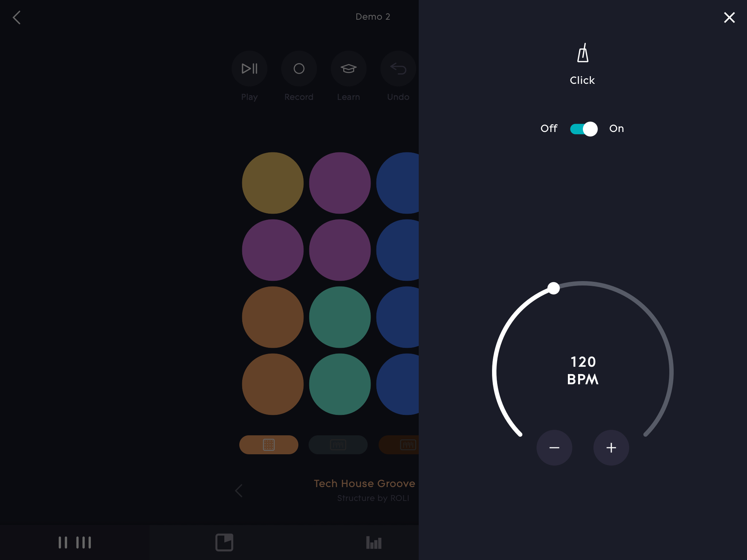Click the waveform/performance view icon
747x560 pixels.
(373, 542)
